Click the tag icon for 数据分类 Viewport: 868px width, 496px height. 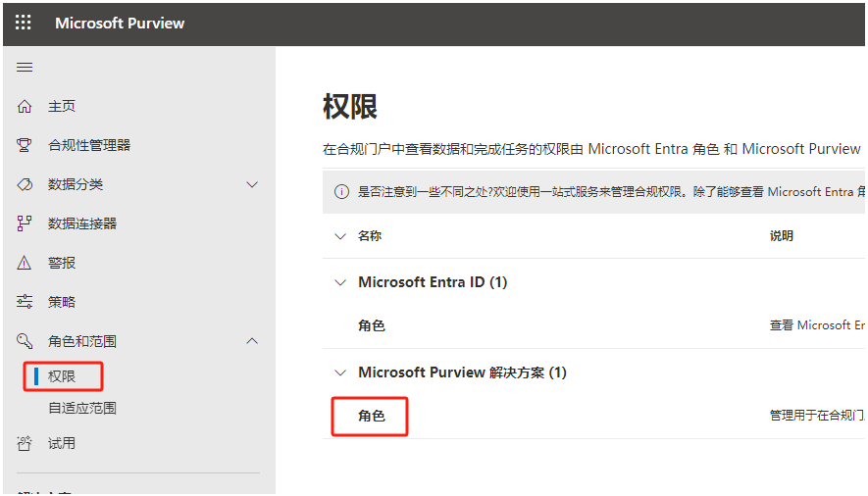(25, 184)
